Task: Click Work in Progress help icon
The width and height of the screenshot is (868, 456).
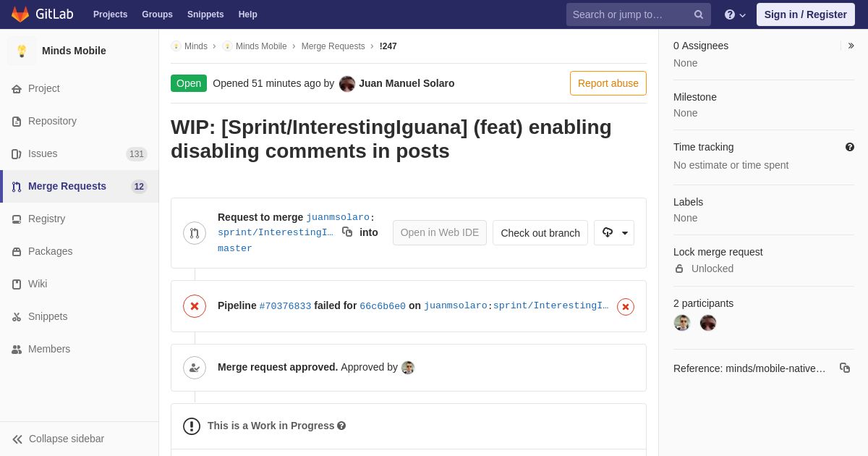Action: click(341, 426)
